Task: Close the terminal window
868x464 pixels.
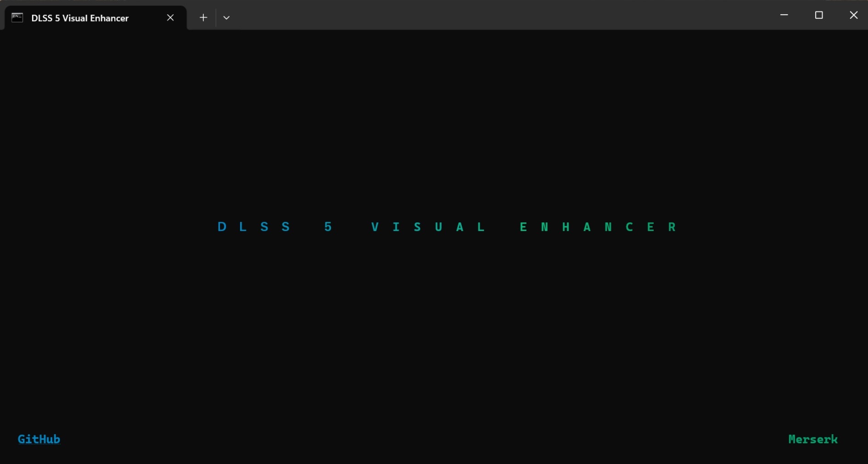Action: (853, 15)
